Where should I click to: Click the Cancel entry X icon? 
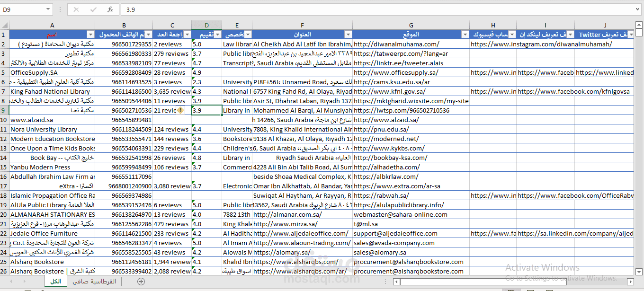point(77,9)
